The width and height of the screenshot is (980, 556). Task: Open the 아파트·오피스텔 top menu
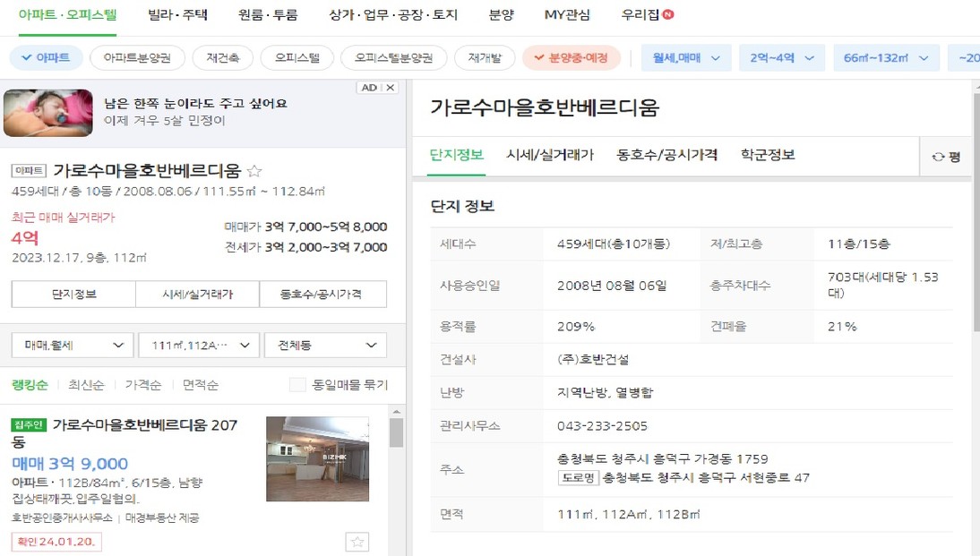pos(67,14)
